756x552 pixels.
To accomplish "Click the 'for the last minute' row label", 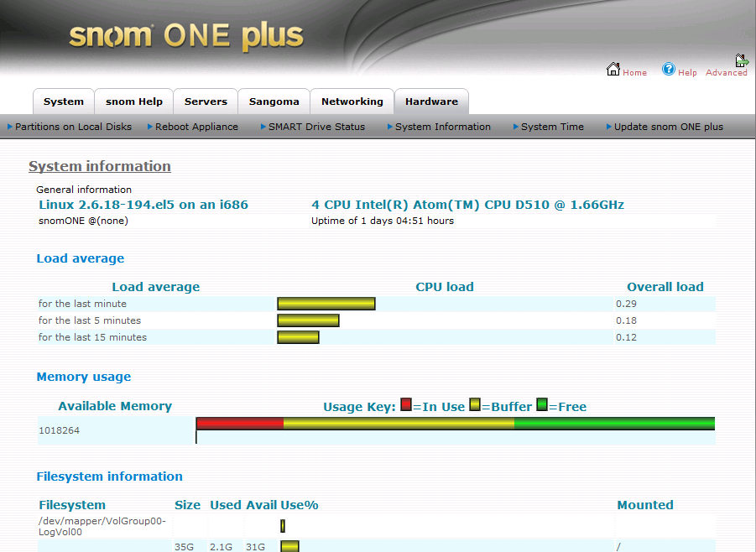I will (82, 304).
